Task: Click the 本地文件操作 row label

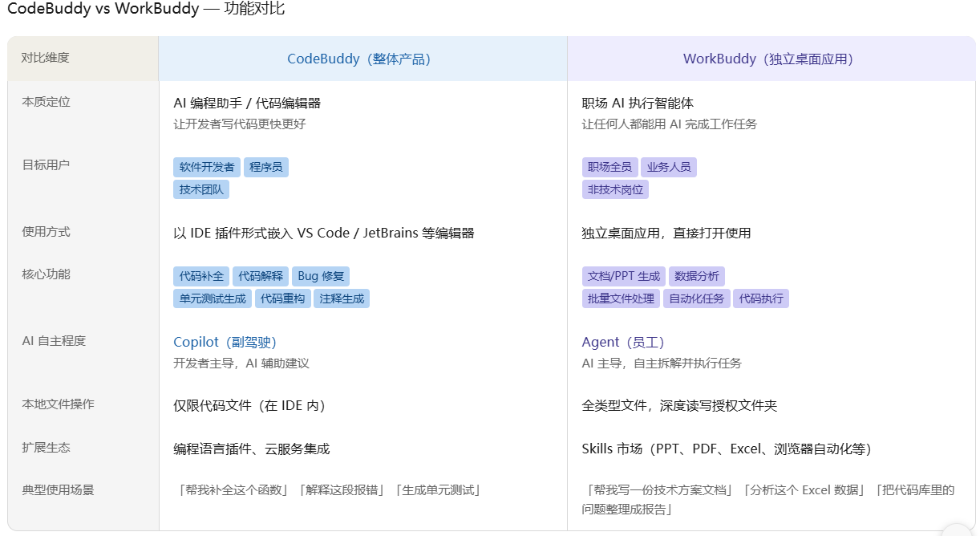Action: point(58,404)
